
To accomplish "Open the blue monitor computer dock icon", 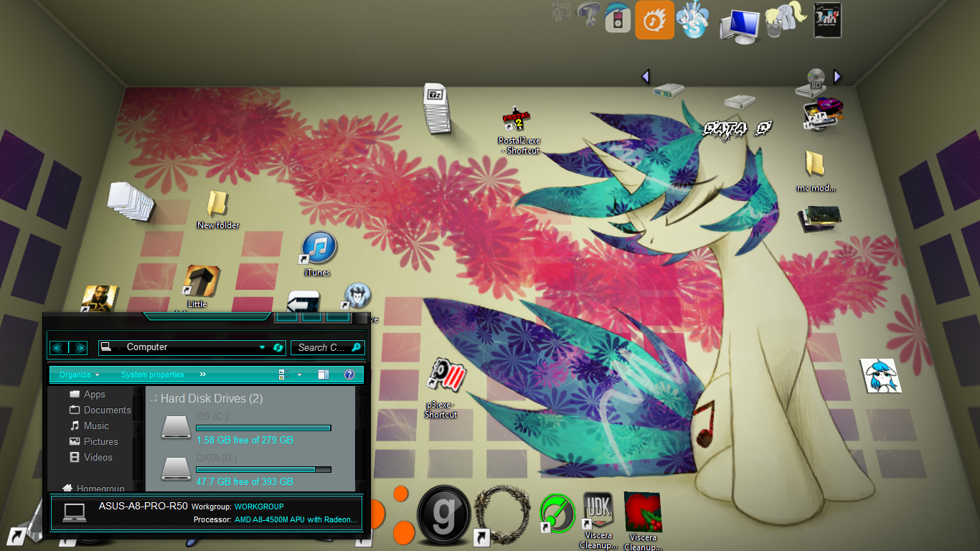I will click(x=739, y=26).
